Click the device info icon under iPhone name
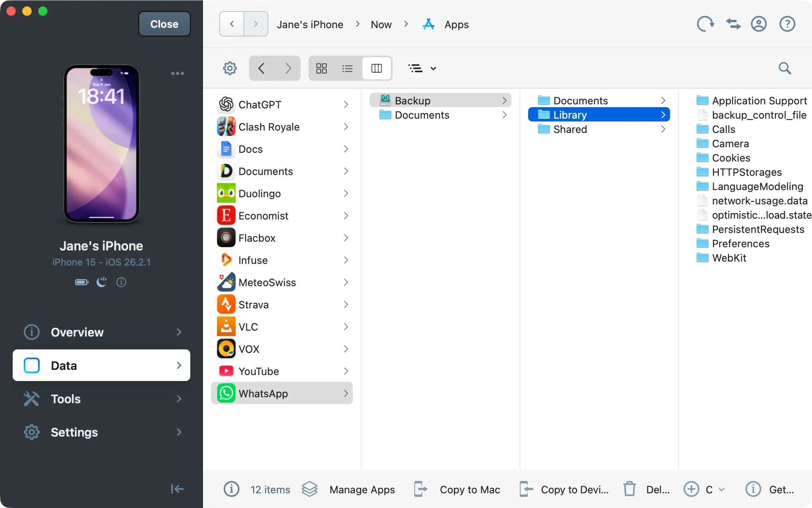This screenshot has width=812, height=508. (x=121, y=282)
